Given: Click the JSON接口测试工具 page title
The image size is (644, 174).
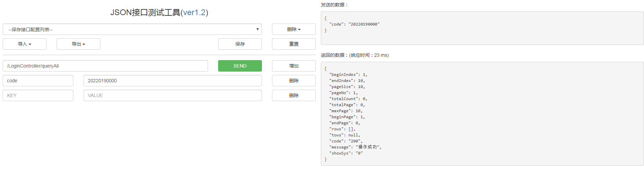Looking at the screenshot, I should coord(145,12).
